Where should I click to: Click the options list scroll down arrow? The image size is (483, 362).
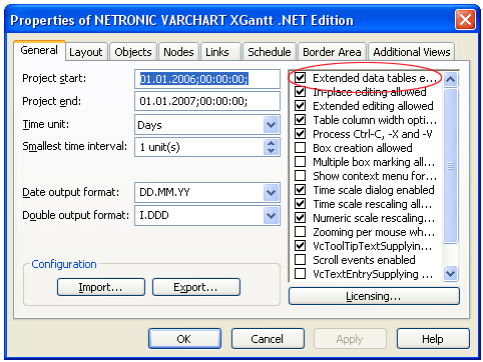(450, 274)
